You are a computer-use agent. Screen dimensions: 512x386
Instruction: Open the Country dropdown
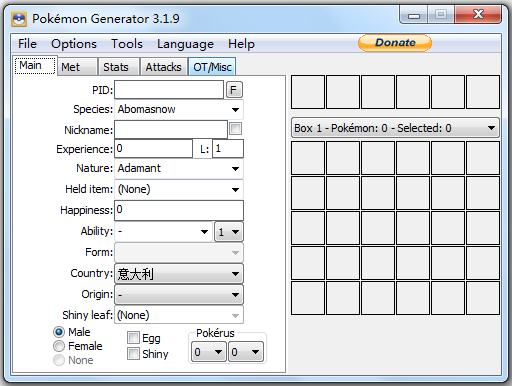tap(179, 274)
